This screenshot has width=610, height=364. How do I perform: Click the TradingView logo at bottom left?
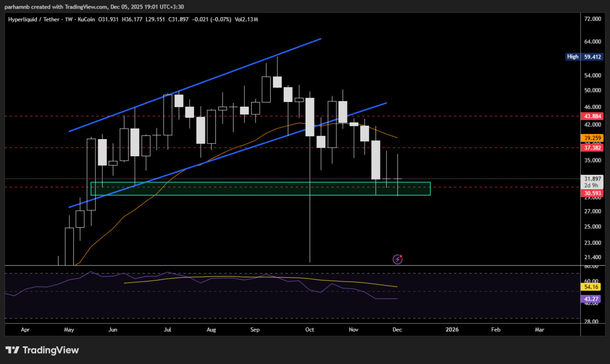pos(42,350)
